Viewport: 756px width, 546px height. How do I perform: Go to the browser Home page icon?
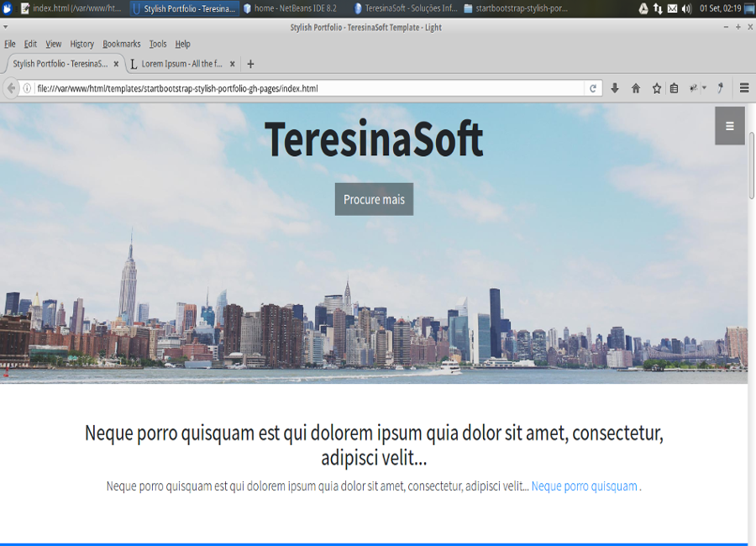[x=636, y=88]
